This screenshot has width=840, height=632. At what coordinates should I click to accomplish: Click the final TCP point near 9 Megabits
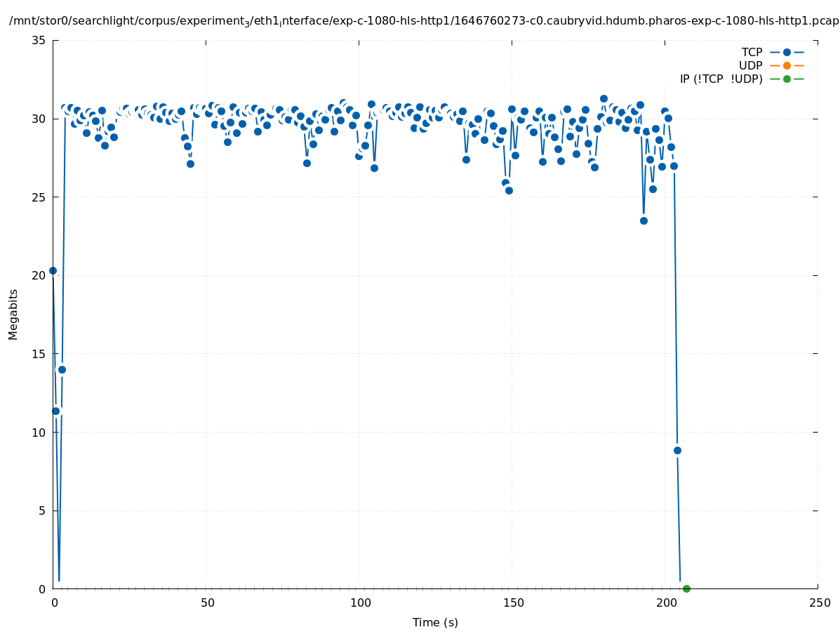coord(677,450)
